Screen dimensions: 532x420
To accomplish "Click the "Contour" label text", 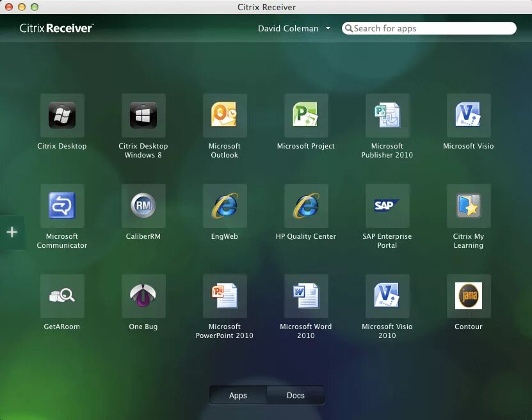I will click(x=469, y=327).
